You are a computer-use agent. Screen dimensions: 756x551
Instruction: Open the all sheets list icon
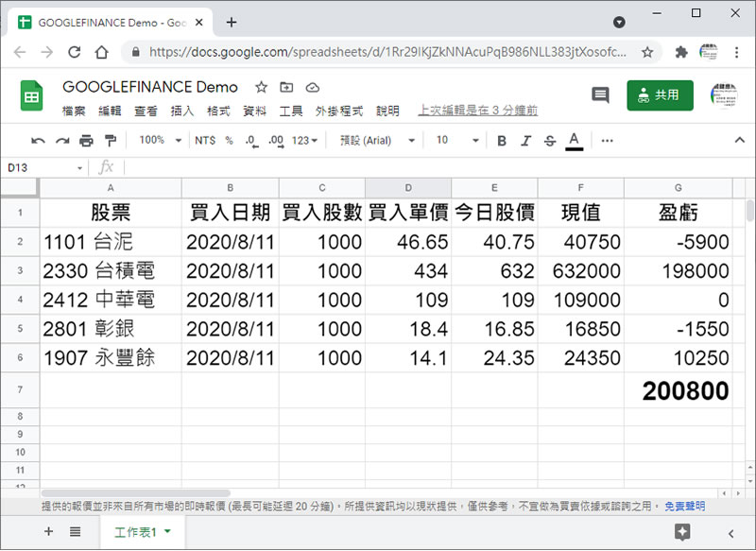tap(75, 531)
